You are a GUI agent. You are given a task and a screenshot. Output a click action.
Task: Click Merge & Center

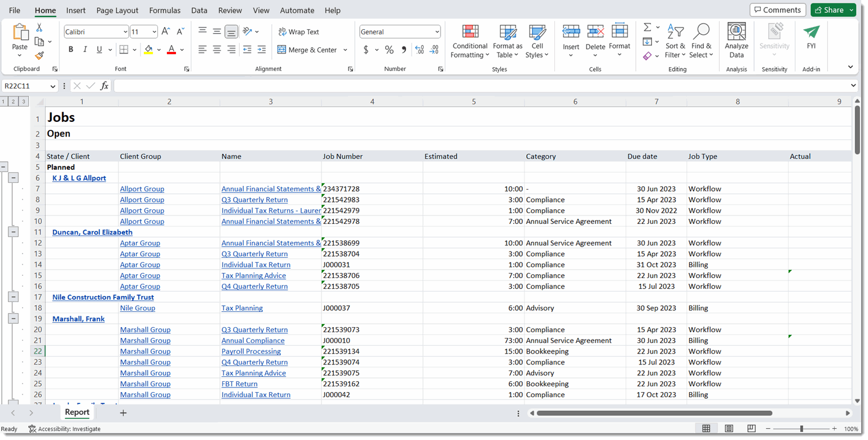pyautogui.click(x=307, y=50)
